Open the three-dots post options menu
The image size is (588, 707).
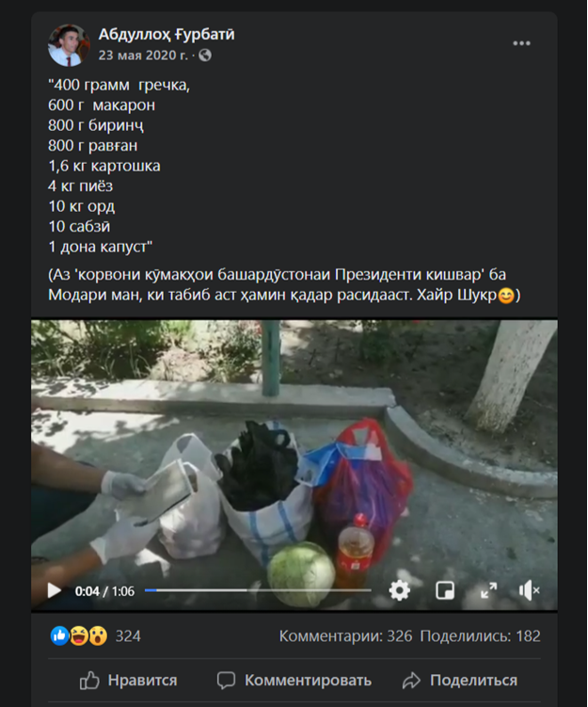(521, 43)
